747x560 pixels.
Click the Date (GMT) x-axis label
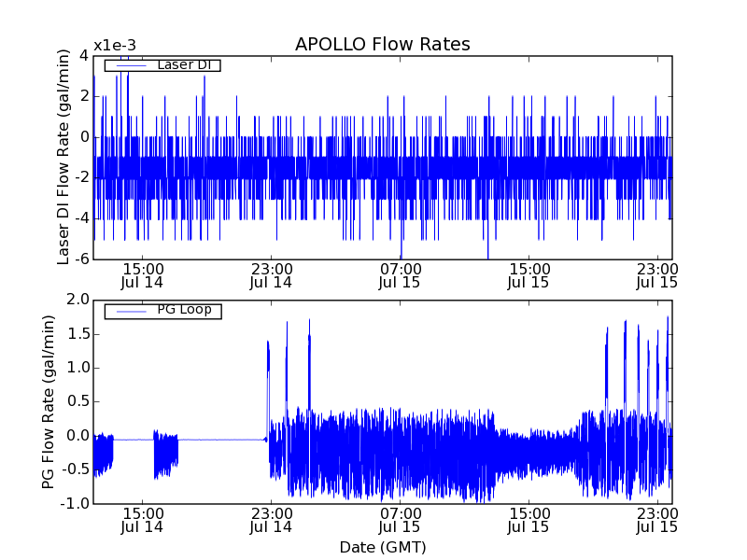tap(382, 547)
